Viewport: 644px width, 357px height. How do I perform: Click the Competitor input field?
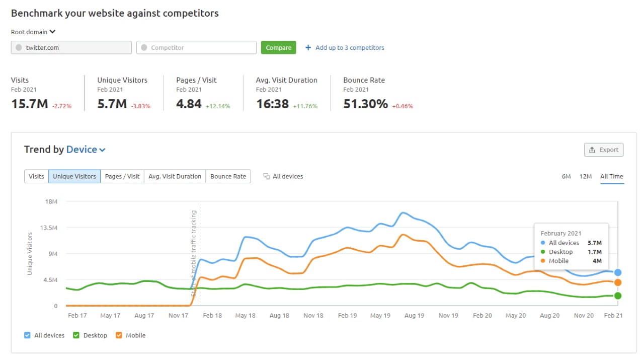196,48
